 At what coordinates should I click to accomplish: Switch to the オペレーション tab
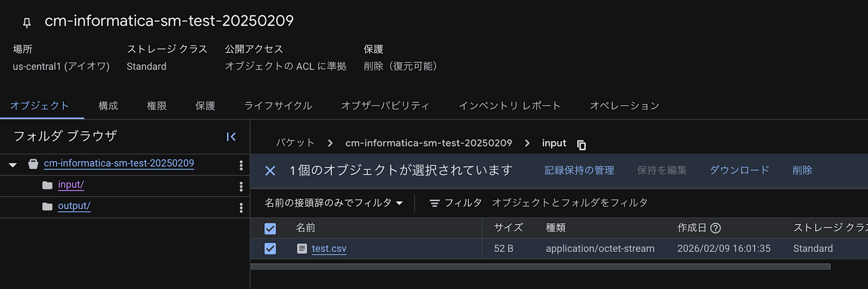coord(625,106)
